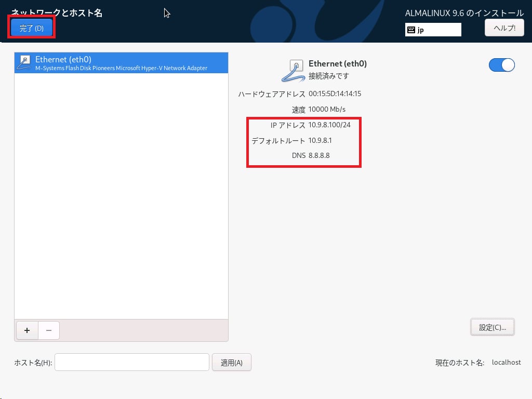Click the hardware address 00:15:5D:14:14:15

[335, 94]
